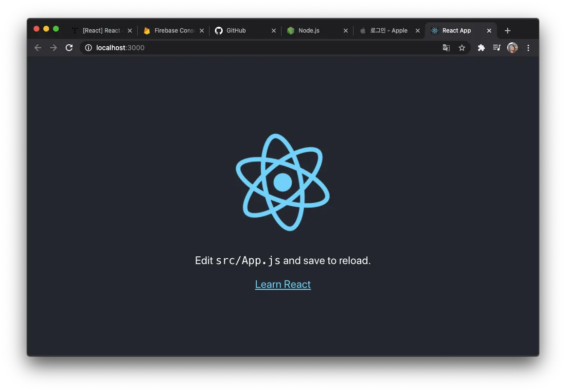Close the [React] React tab
This screenshot has width=566, height=392.
tap(130, 31)
